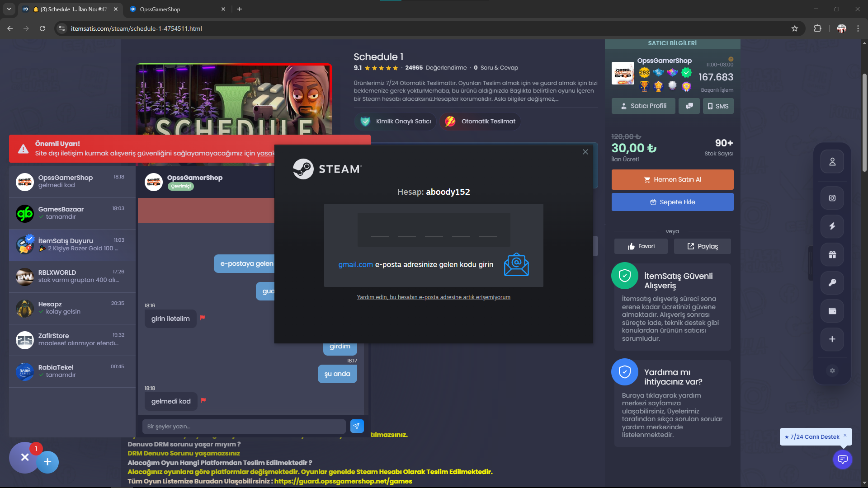Click the Steam logo in the dialog
This screenshot has height=488, width=868.
[x=327, y=169]
